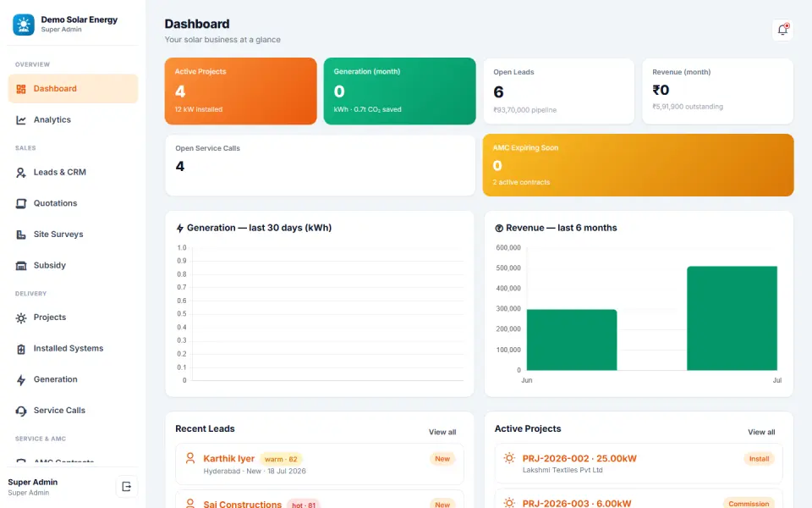
Task: Click 'Lakshmi Textiles Pvt Ltd' text
Action: point(562,470)
